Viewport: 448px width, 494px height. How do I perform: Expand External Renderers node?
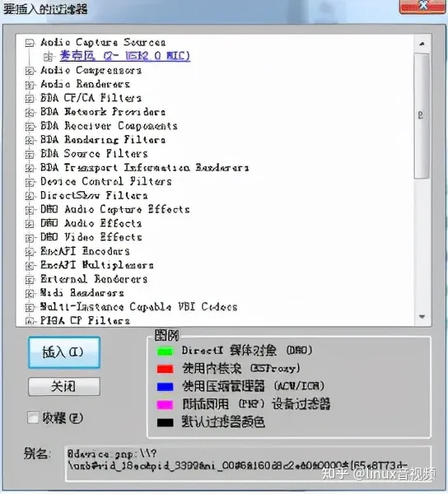coord(30,280)
